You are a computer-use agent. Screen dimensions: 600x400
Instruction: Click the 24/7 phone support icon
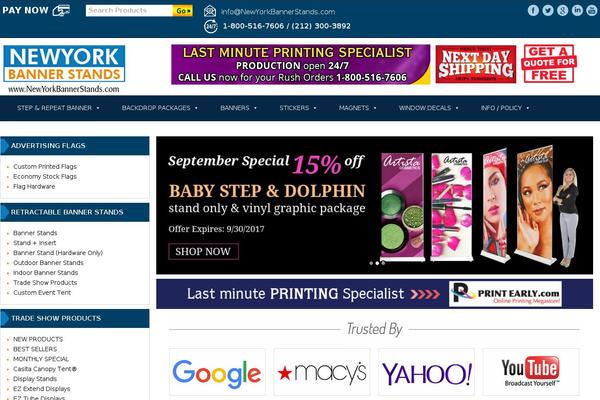210,26
